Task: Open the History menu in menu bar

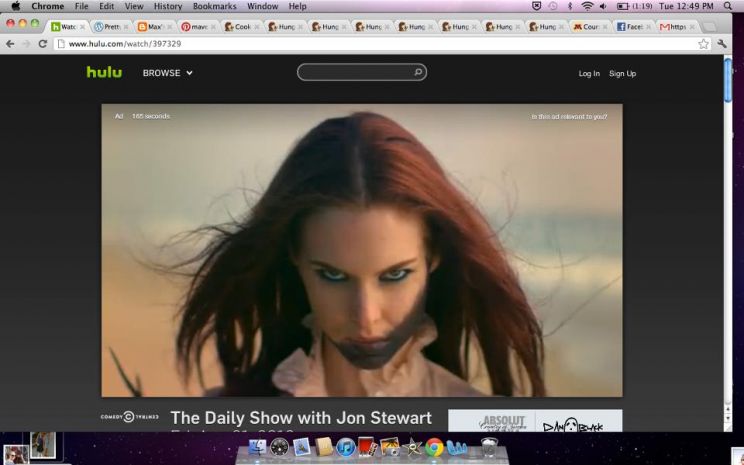Action: [x=167, y=6]
